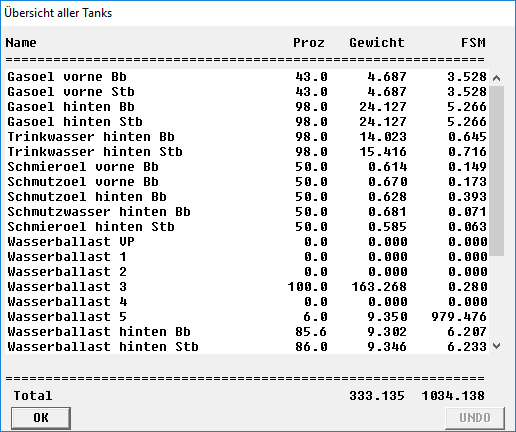The image size is (516, 432).
Task: Select the Wasserballast 4 row
Action: pyautogui.click(x=247, y=302)
